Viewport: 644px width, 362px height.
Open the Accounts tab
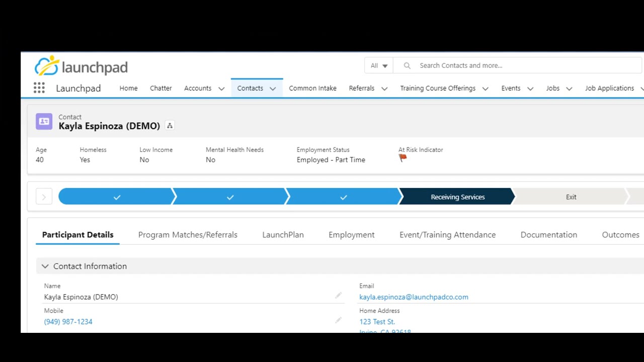pos(198,88)
